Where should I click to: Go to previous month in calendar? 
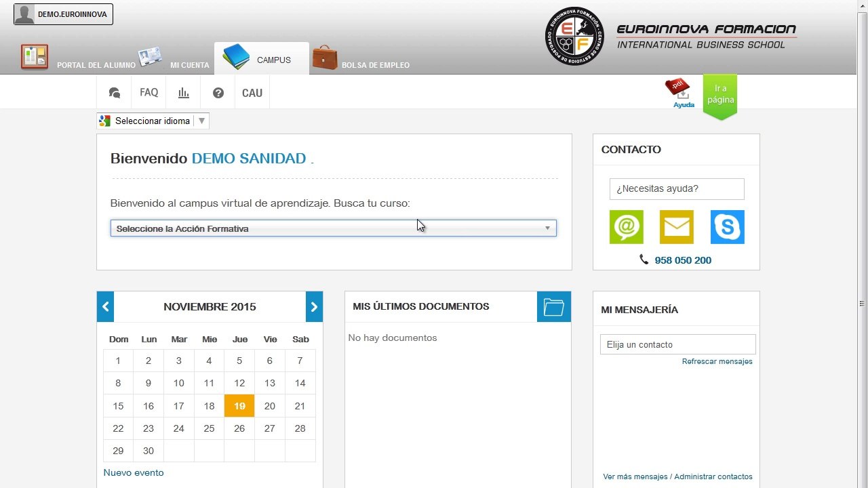105,306
